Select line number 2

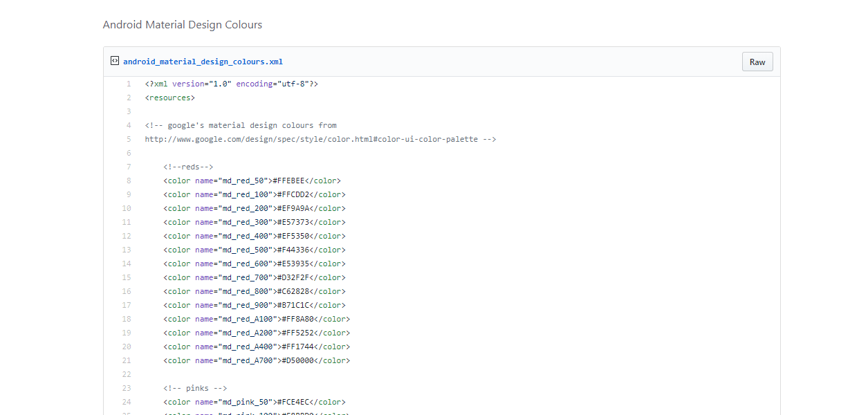(128, 98)
